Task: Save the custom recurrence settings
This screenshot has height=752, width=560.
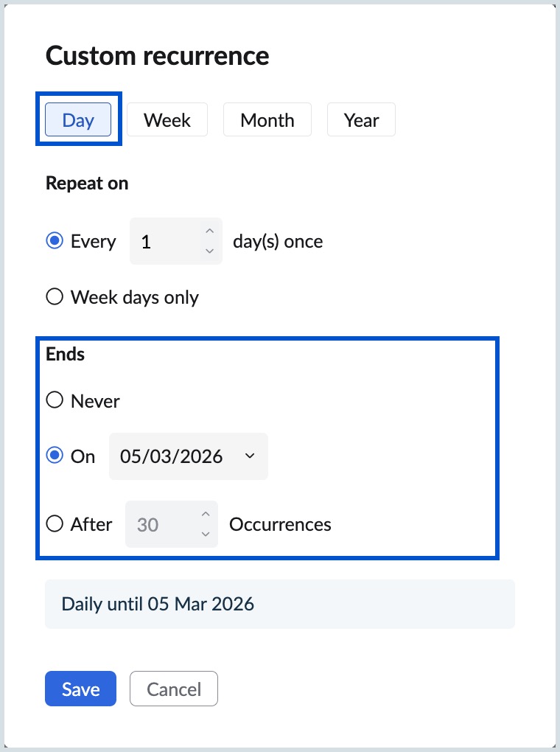Action: click(80, 689)
